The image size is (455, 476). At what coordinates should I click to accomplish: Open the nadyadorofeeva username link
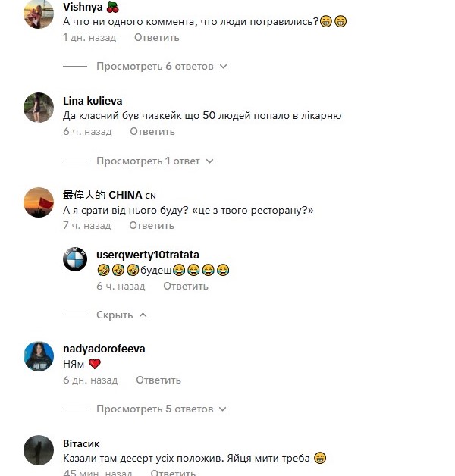tap(104, 349)
